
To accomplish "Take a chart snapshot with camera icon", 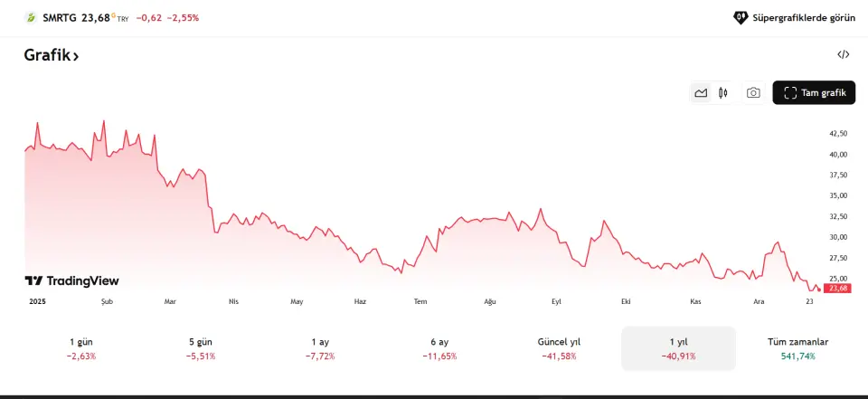I will point(753,92).
